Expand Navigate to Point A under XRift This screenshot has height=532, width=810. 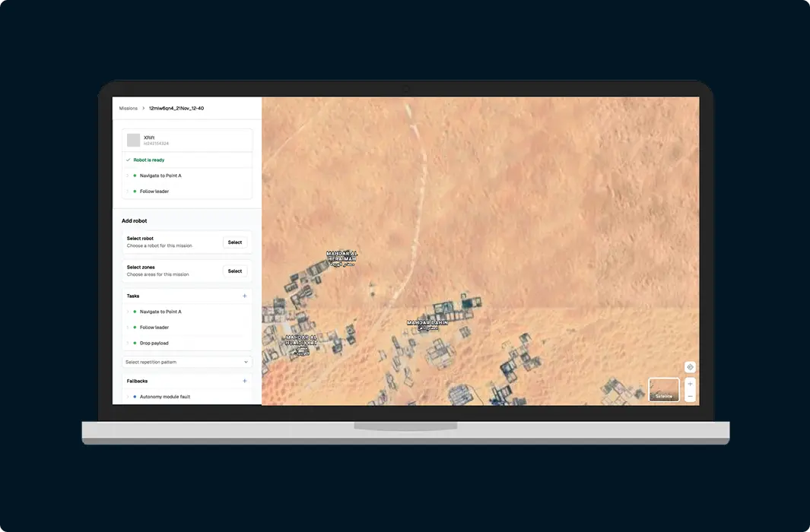point(128,176)
